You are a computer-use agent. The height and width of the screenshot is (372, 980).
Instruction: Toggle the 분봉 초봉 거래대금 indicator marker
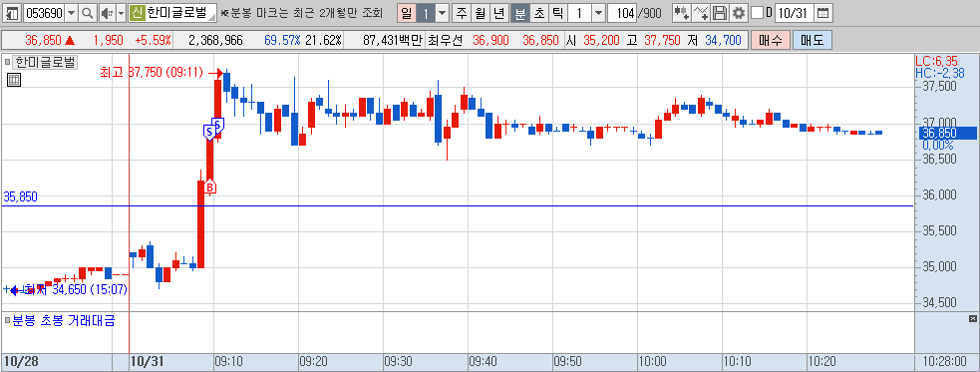pyautogui.click(x=7, y=321)
